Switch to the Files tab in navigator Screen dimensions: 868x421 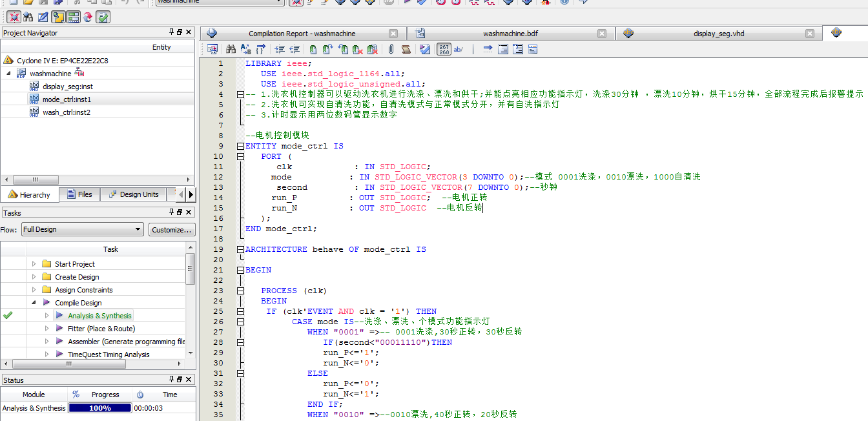click(x=79, y=194)
